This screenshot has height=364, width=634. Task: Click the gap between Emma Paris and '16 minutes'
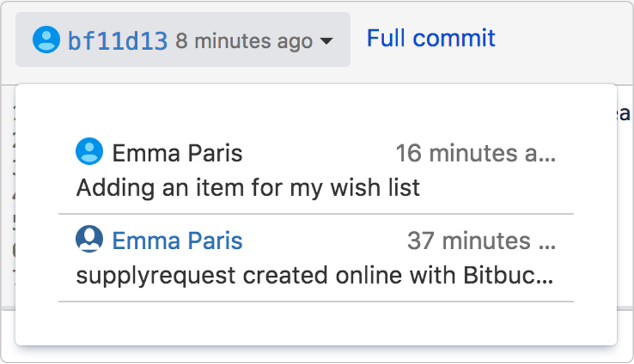coord(317,153)
